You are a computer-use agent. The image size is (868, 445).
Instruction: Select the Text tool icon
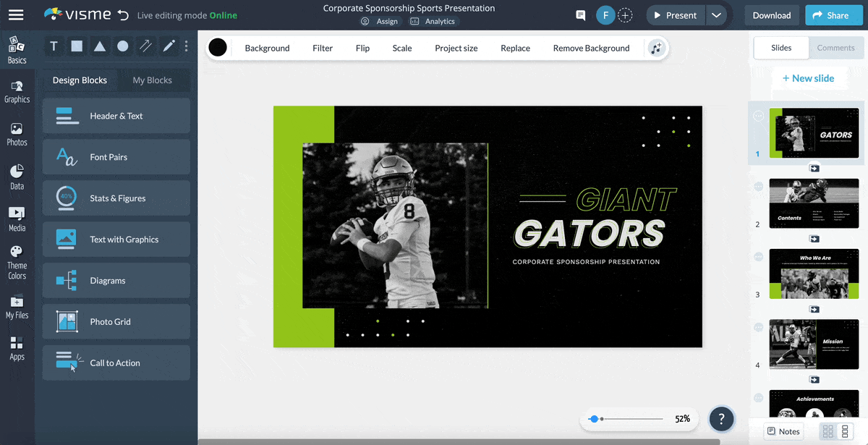(x=54, y=46)
